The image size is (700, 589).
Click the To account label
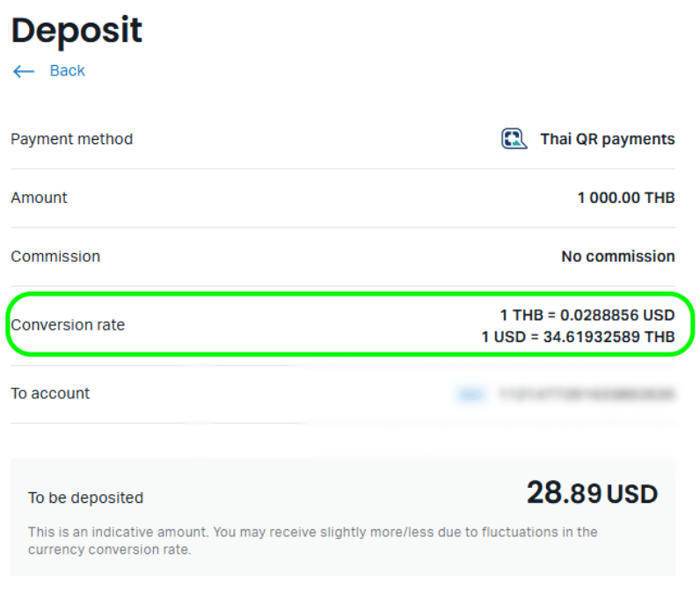[50, 394]
